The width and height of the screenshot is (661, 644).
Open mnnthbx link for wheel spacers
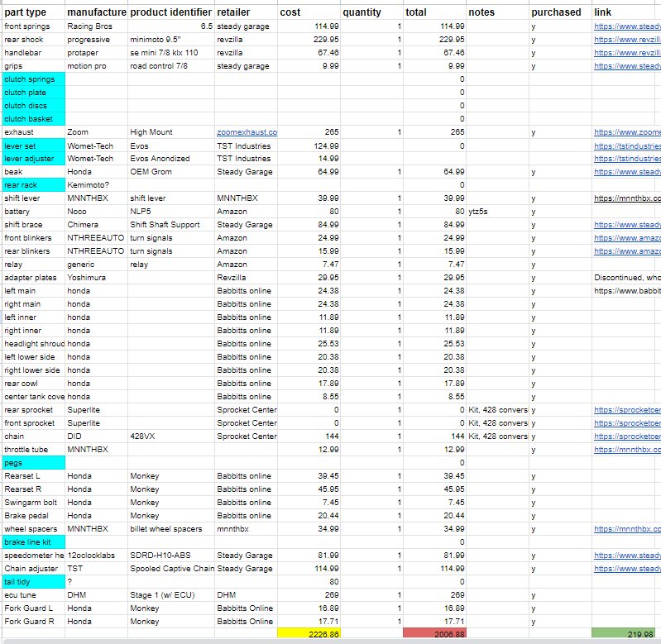pyautogui.click(x=627, y=529)
